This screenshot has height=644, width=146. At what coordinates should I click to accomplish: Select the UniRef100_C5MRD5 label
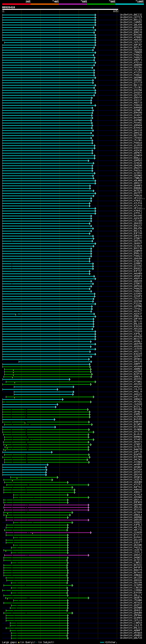[x=131, y=52]
